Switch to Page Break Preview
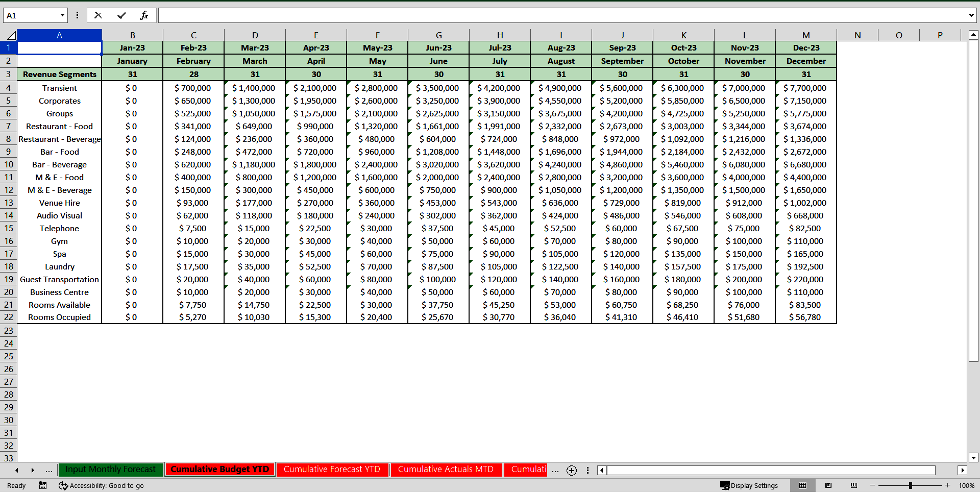Screen dimensions: 980x493 (x=854, y=485)
